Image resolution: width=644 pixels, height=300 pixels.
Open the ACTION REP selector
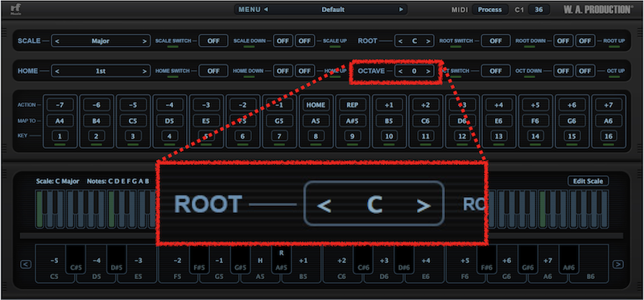pyautogui.click(x=353, y=105)
